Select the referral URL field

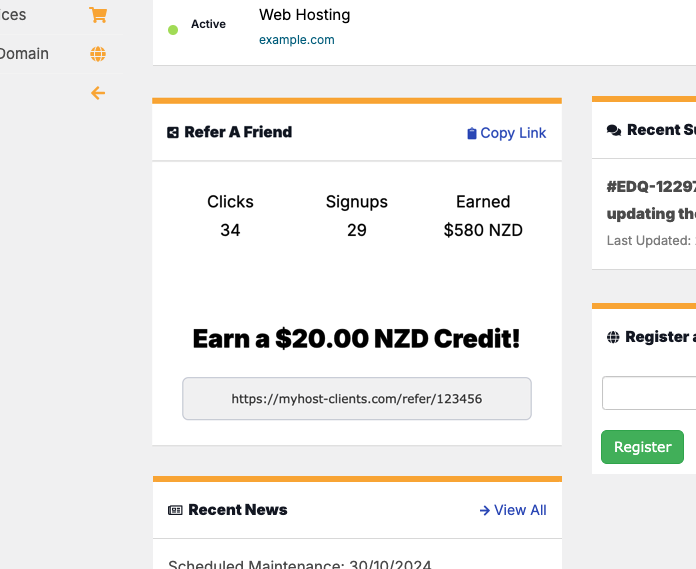356,398
